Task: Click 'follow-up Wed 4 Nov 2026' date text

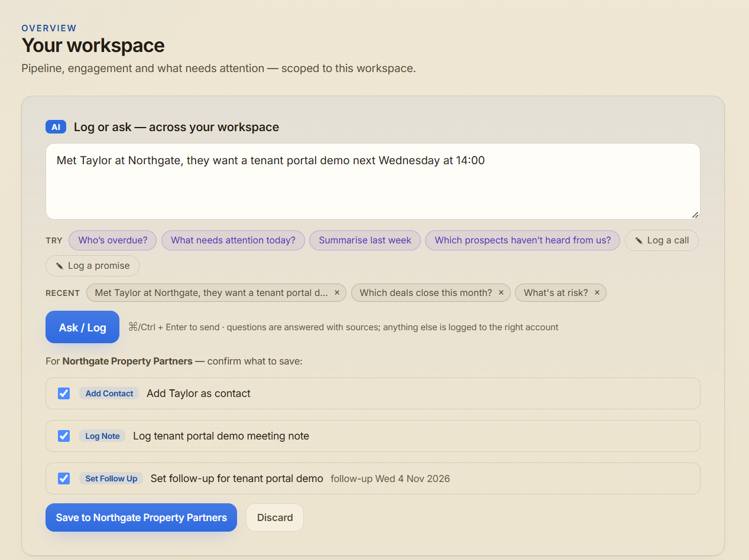Action: (390, 478)
